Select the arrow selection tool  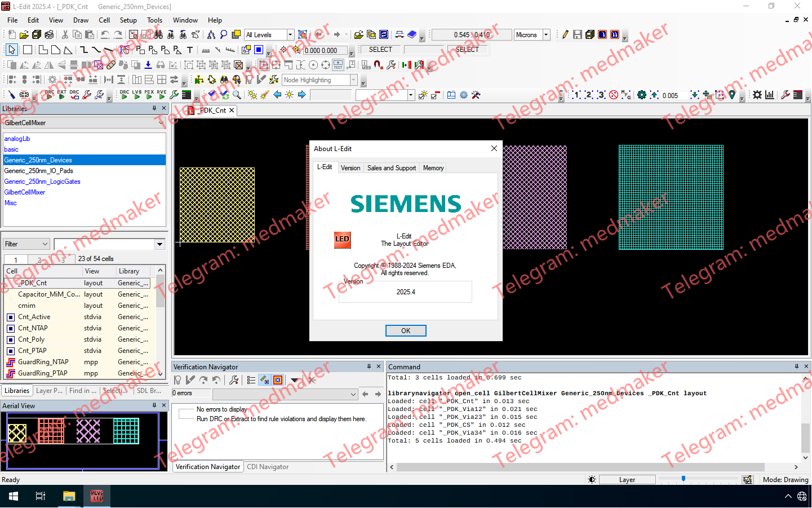coord(11,50)
